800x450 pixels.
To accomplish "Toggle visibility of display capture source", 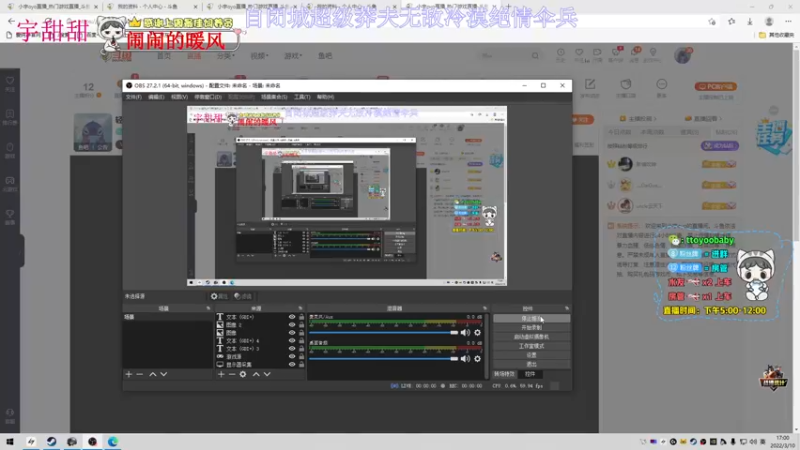I will (x=292, y=365).
